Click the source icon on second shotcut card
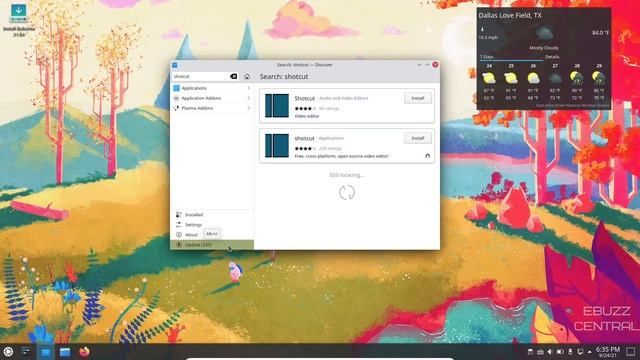 coord(427,156)
